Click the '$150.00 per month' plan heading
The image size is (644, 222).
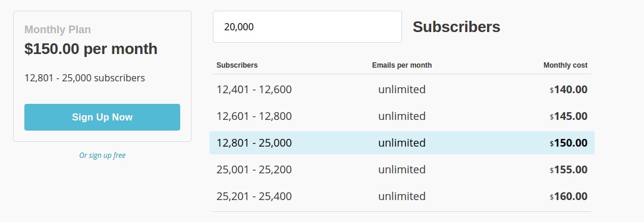(91, 49)
